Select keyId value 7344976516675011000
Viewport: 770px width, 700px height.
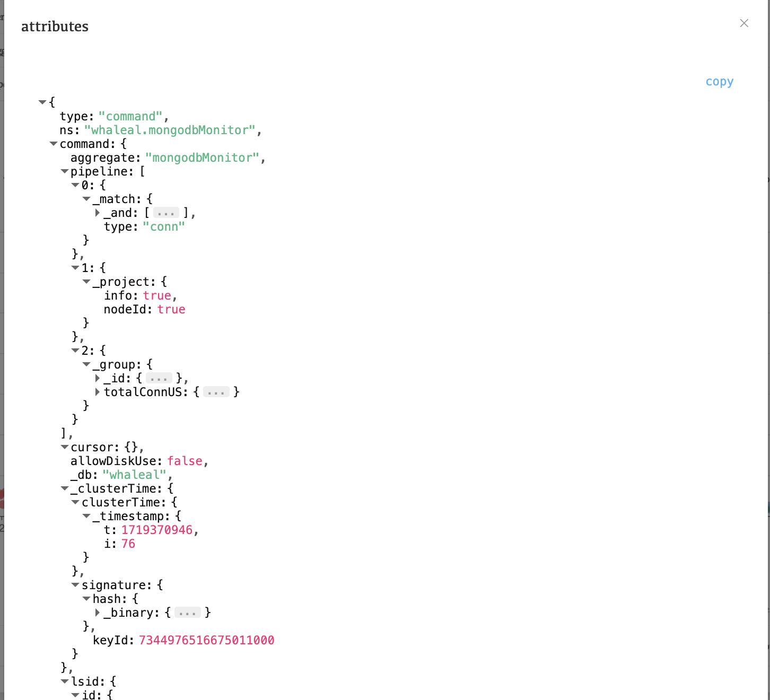(207, 640)
